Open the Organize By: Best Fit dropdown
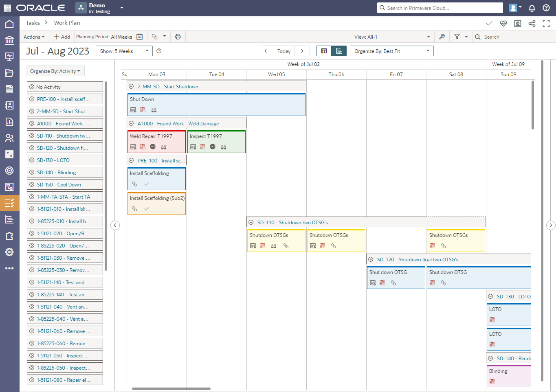Image resolution: width=556 pixels, height=392 pixels. click(x=391, y=51)
